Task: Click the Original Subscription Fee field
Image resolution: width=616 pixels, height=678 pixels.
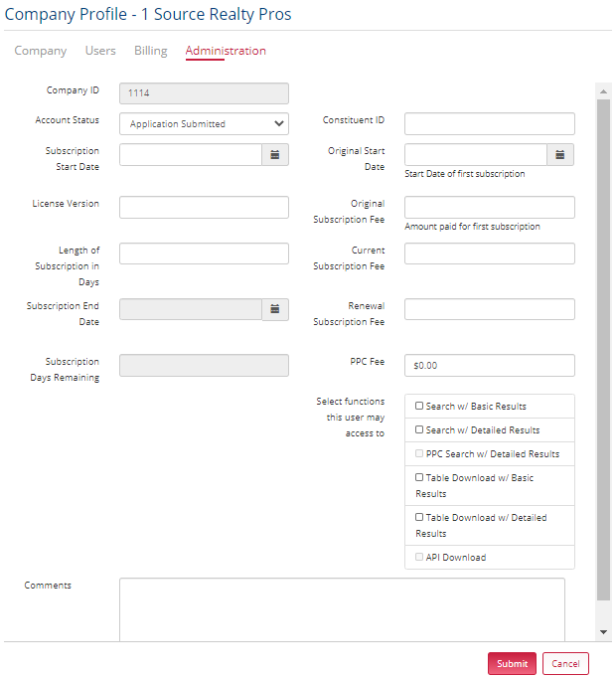Action: click(x=490, y=208)
